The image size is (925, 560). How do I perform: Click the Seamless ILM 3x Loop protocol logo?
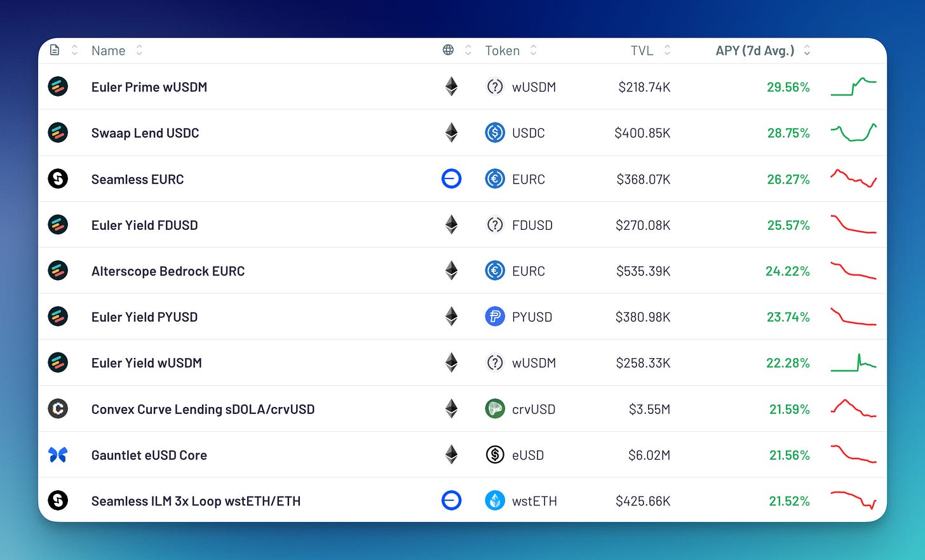[58, 500]
